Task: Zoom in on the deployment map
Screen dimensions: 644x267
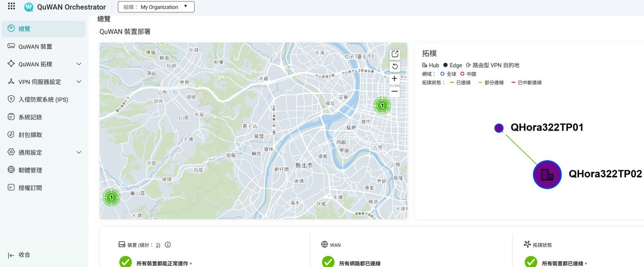Action: tap(394, 78)
